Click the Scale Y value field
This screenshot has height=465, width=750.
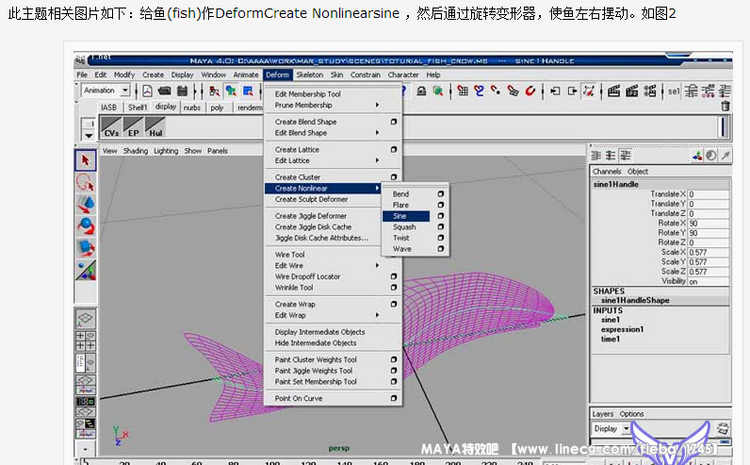708,262
